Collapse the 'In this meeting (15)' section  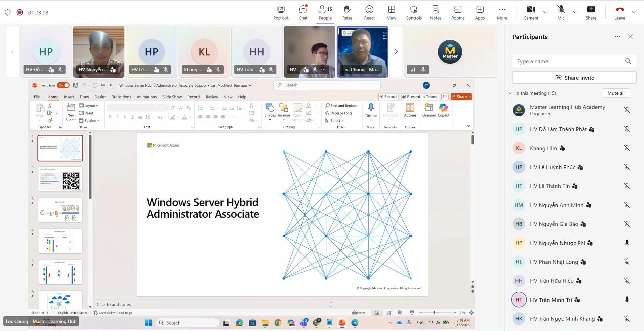[510, 93]
